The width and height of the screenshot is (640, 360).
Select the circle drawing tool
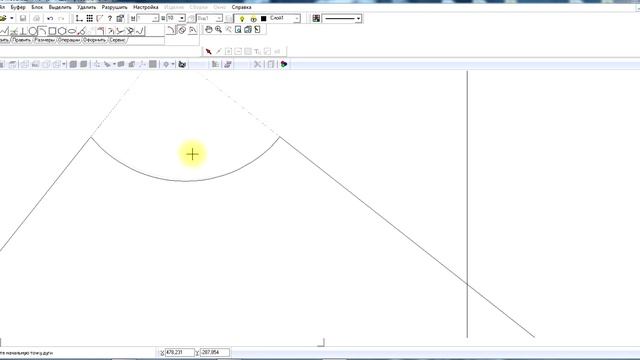[x=33, y=31]
